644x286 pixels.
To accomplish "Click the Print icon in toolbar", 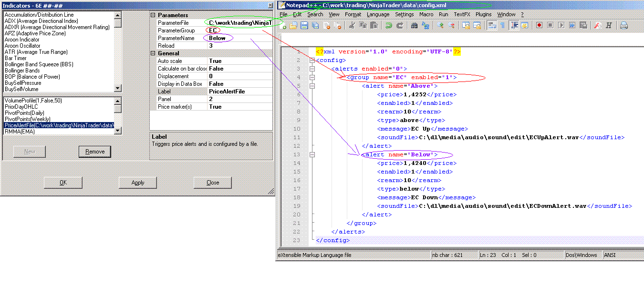I will point(624,26).
